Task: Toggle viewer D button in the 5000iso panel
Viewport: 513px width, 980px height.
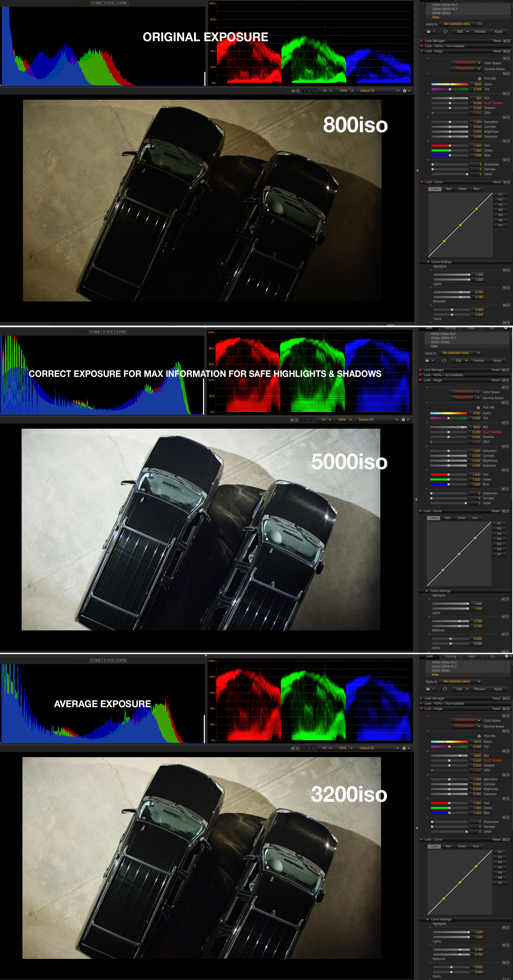Action: (x=297, y=420)
